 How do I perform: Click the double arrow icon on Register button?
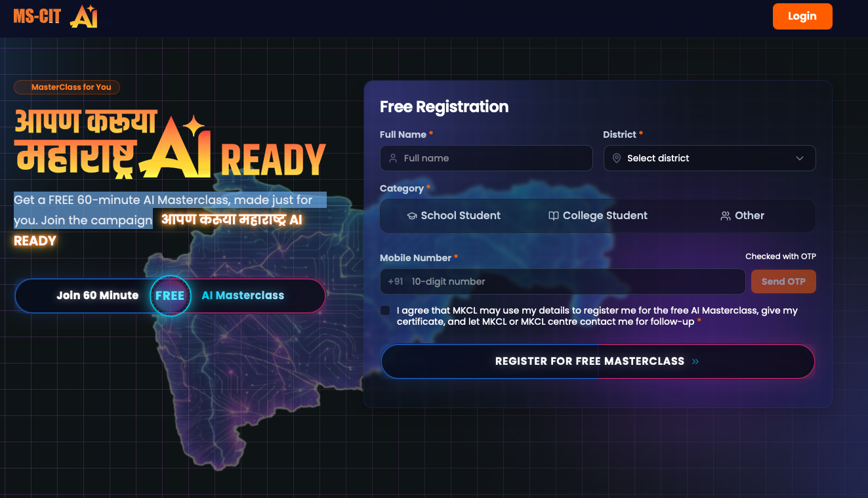click(x=695, y=362)
